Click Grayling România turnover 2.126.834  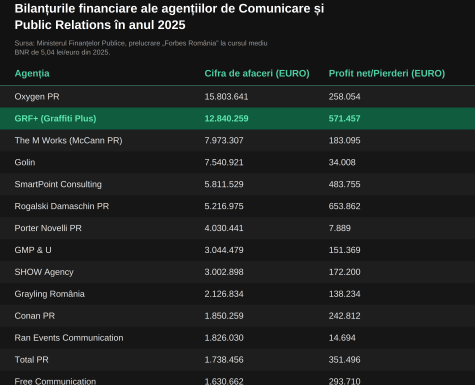click(224, 294)
